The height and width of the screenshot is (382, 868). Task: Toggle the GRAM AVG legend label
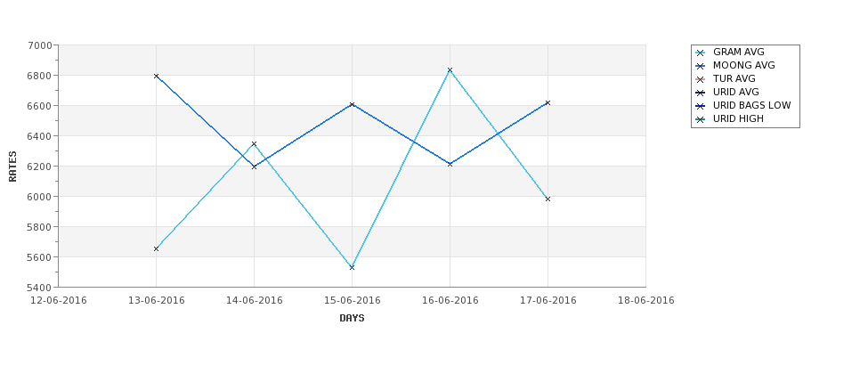pyautogui.click(x=738, y=52)
